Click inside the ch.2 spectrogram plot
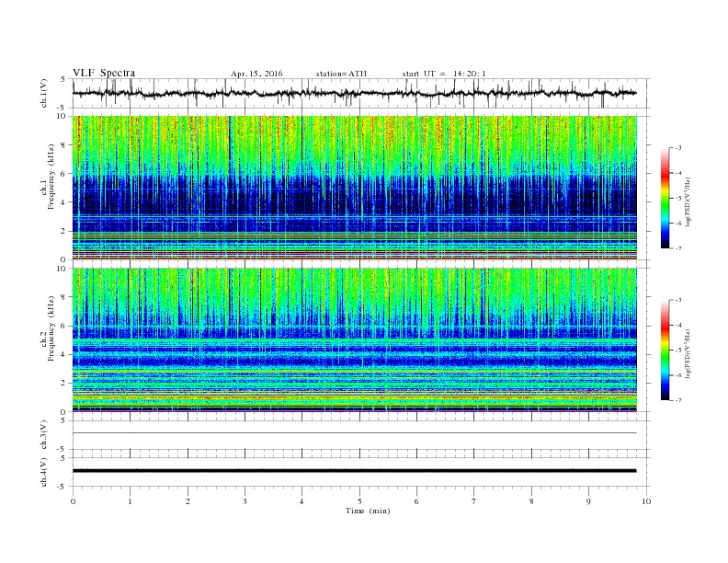This screenshot has height=563, width=728. click(x=355, y=339)
